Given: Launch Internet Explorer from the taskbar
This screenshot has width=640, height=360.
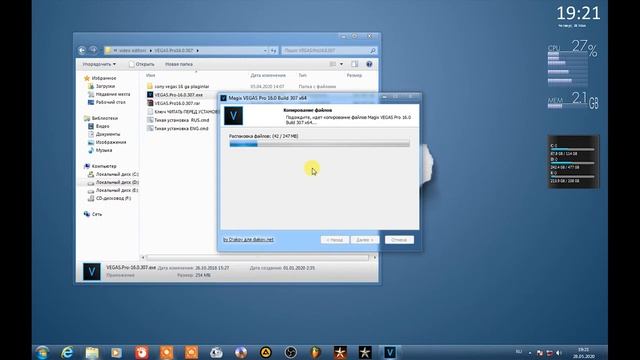Looking at the screenshot, I should [x=67, y=352].
